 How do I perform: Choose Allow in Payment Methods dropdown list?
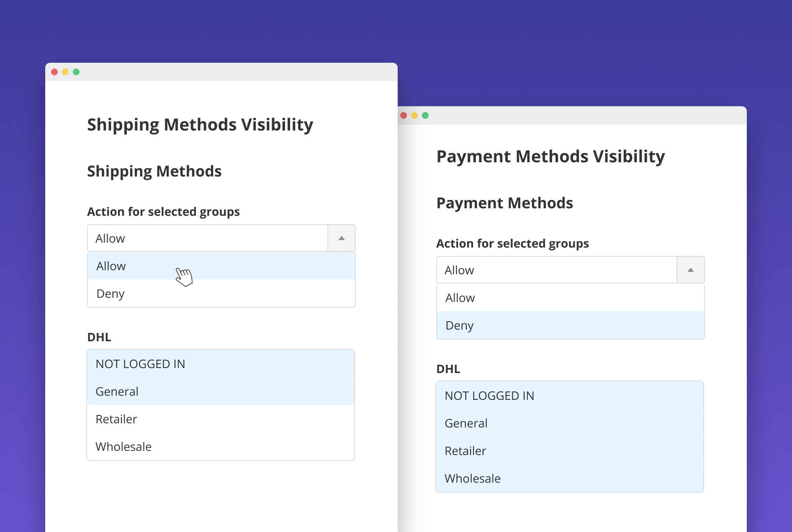(x=571, y=297)
